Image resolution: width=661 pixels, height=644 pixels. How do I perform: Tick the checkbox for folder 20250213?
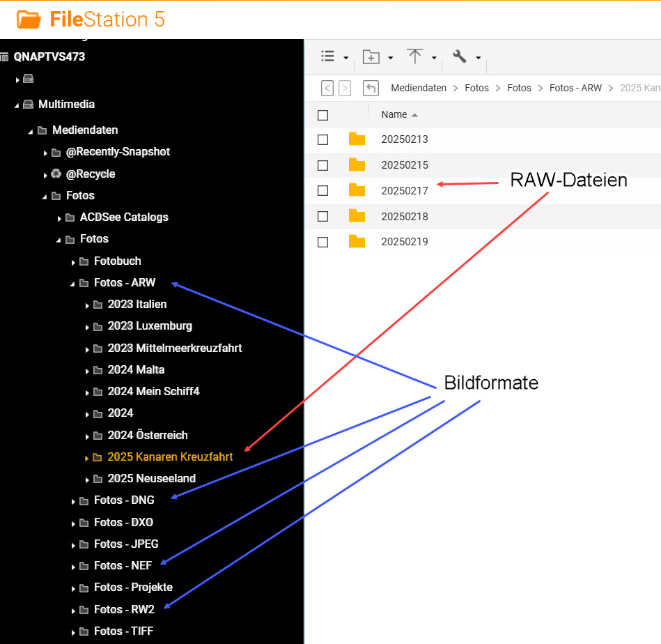(x=322, y=139)
